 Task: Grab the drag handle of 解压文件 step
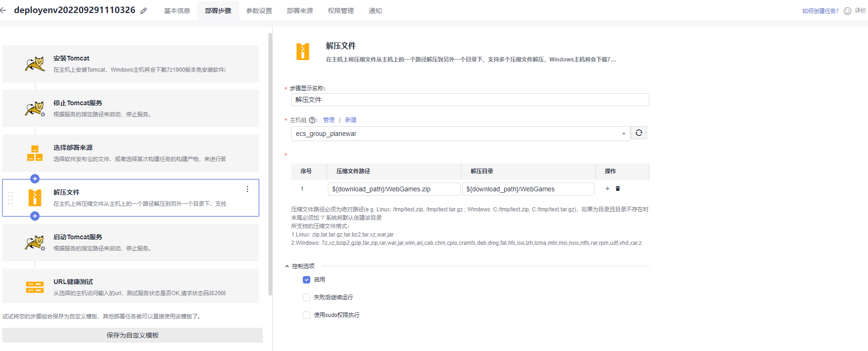click(x=10, y=198)
